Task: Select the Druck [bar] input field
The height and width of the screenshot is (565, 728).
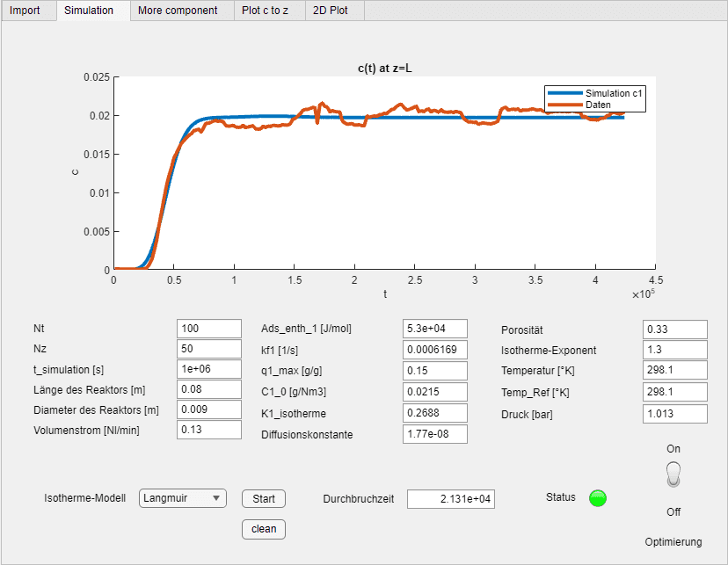Action: point(674,413)
